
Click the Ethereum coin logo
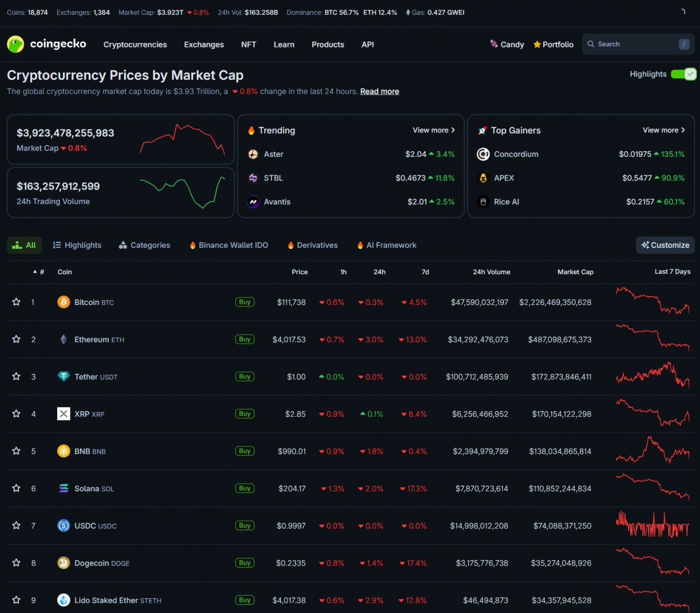pyautogui.click(x=63, y=339)
